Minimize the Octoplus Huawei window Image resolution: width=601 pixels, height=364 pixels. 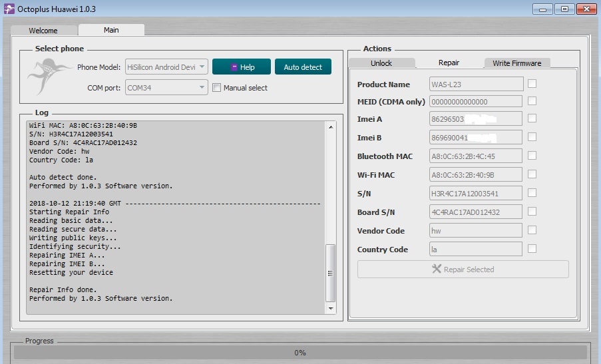[542, 9]
